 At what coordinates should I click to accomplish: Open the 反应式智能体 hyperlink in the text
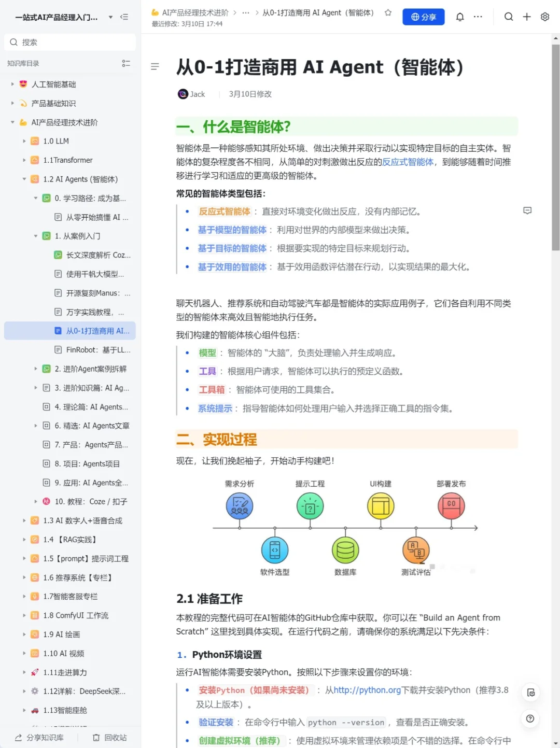tap(408, 162)
